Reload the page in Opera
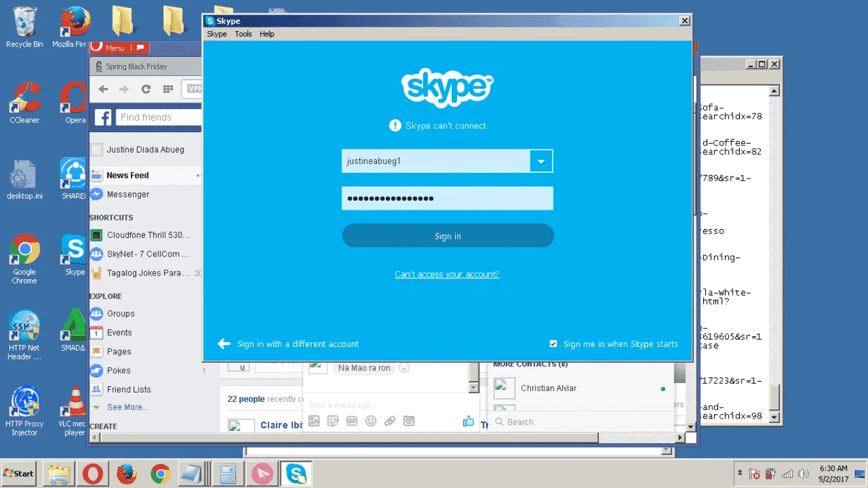The height and width of the screenshot is (488, 868). (x=146, y=89)
